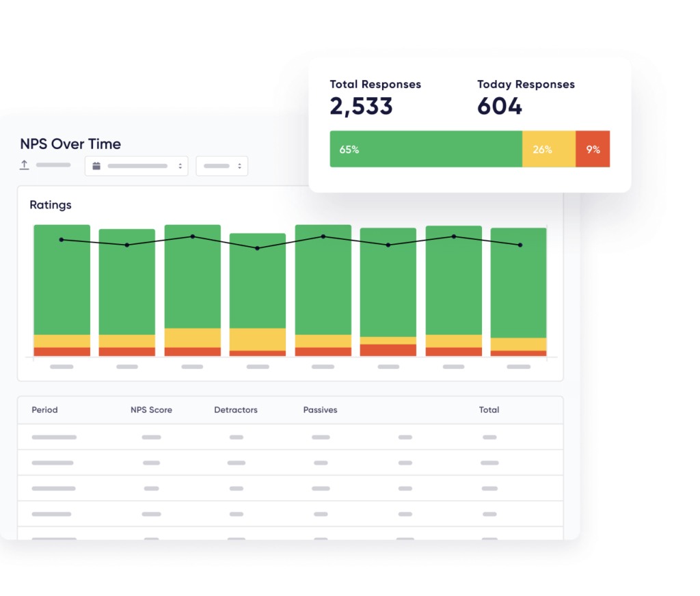Click the Total Responses 2,533 figure
The width and height of the screenshot is (700, 596).
pos(361,107)
